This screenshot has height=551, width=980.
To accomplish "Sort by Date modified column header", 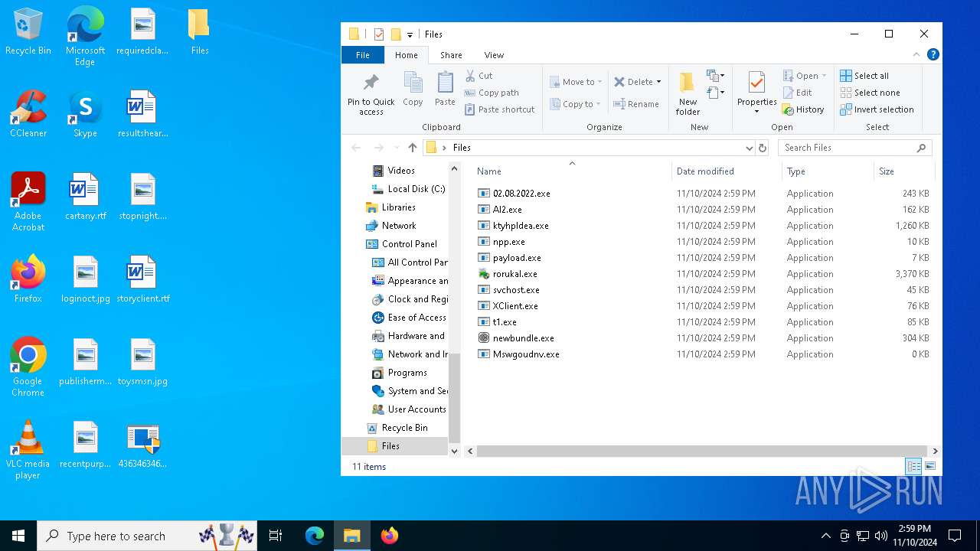I will tap(727, 171).
